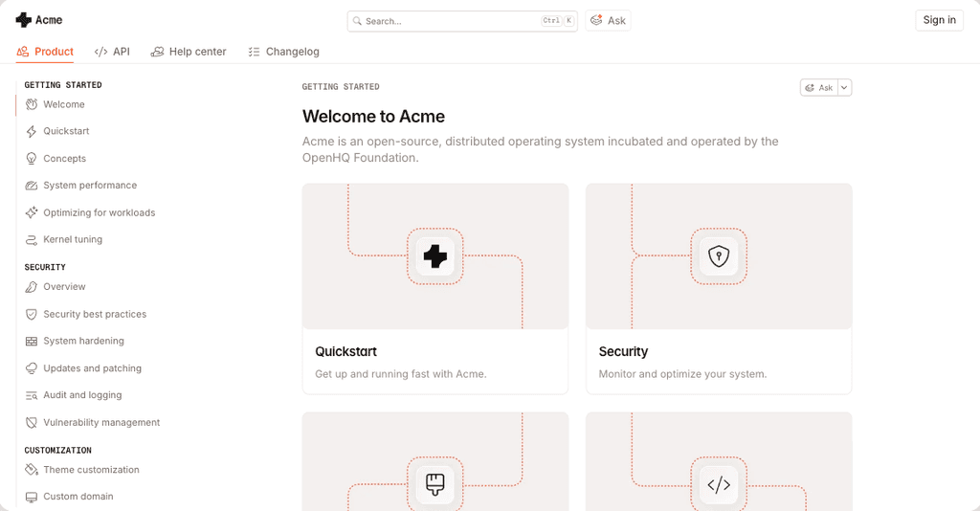
Task: Select Welcome in the sidebar
Action: click(64, 104)
